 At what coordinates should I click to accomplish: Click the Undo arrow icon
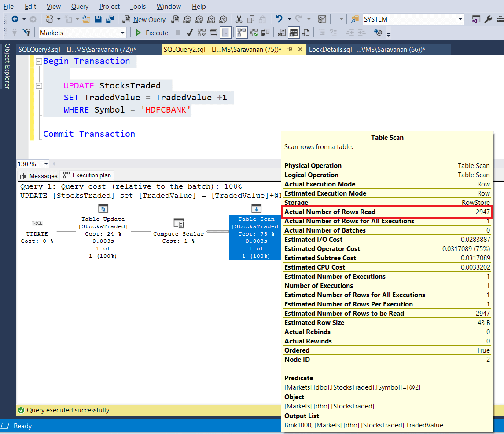(x=279, y=19)
